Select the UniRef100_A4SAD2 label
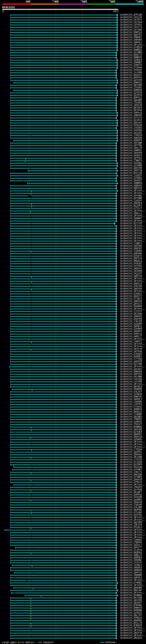The height and width of the screenshot is (644, 146). tap(131, 163)
